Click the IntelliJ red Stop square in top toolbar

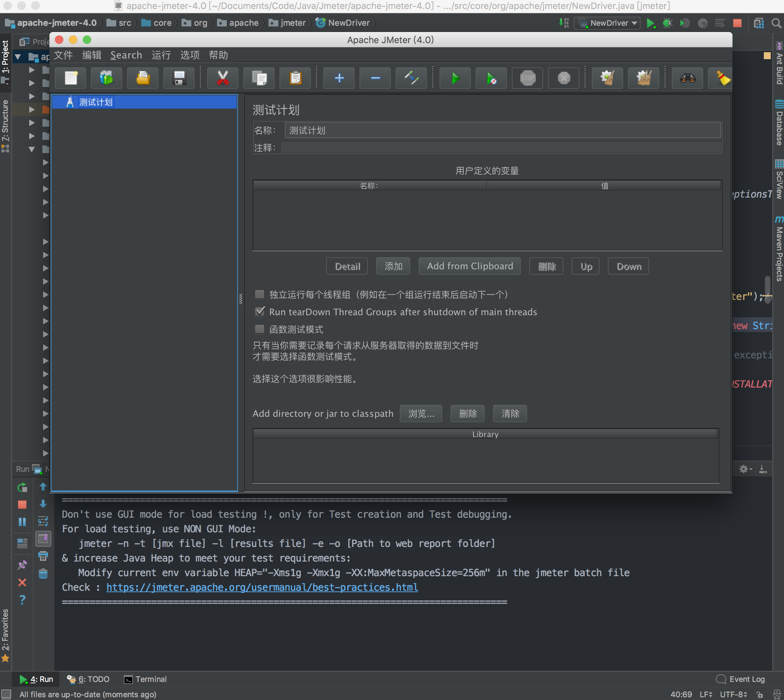pos(737,23)
